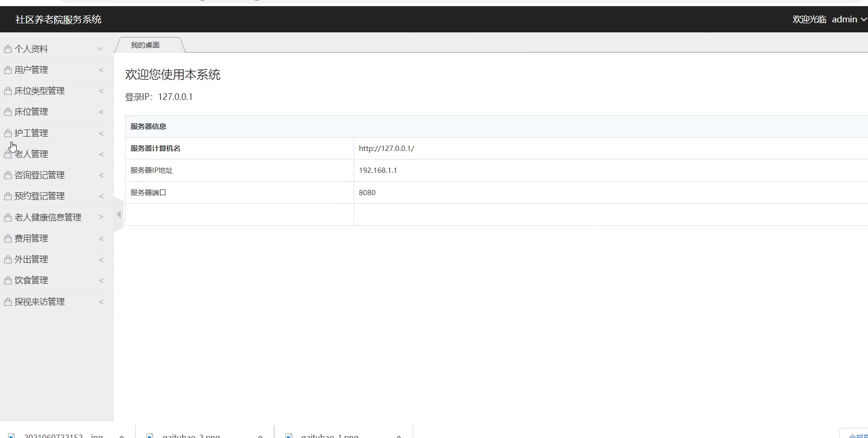Screen dimensions: 868x438
Task: Expand the 咨询登记管理 arrow
Action: pyautogui.click(x=101, y=175)
